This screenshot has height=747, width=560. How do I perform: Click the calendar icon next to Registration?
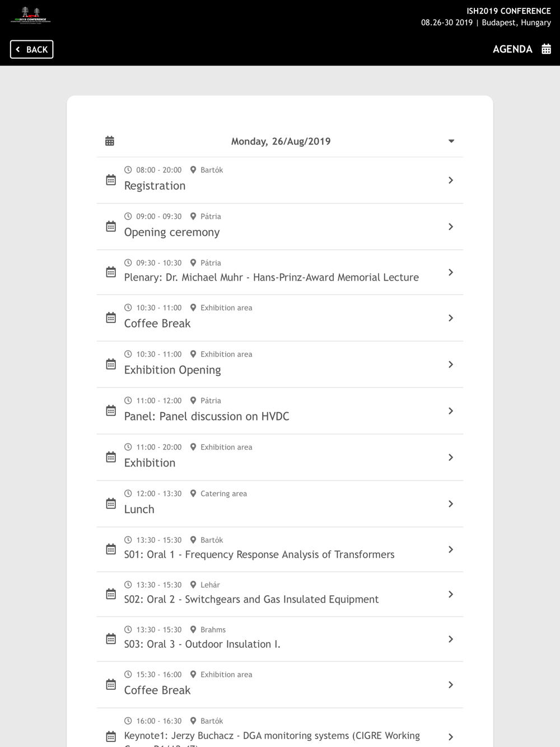pos(111,180)
